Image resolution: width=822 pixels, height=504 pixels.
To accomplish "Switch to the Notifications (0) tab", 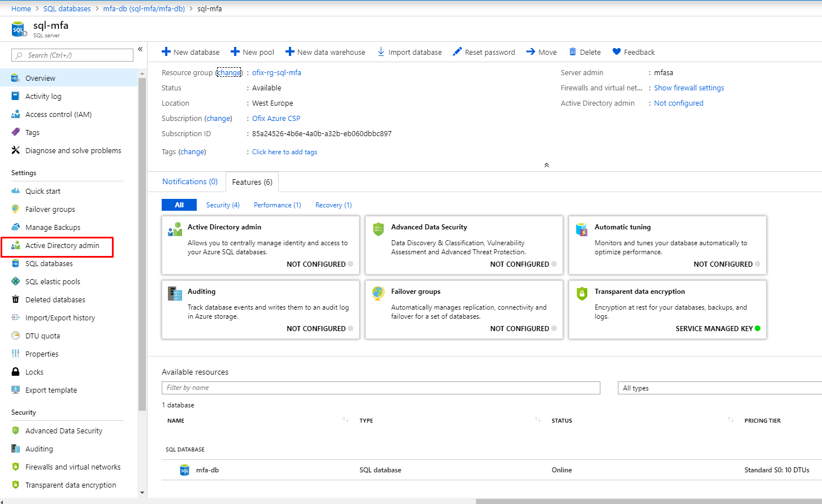I will pyautogui.click(x=190, y=181).
